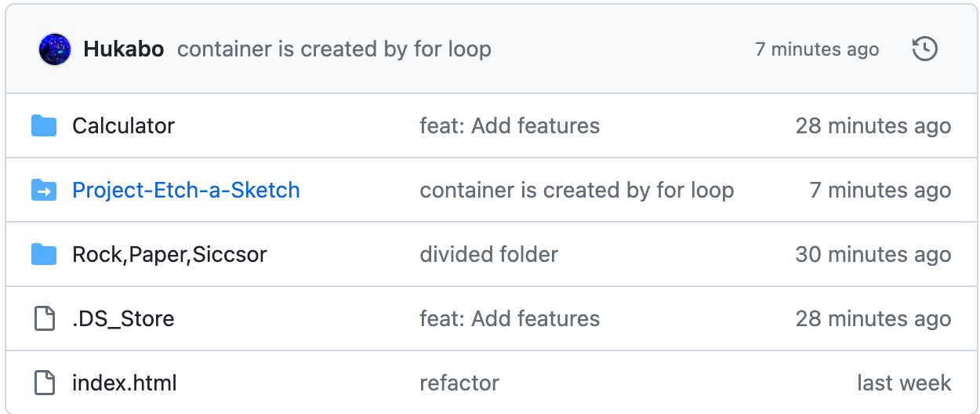The width and height of the screenshot is (980, 414).
Task: Click the index.html file icon
Action: click(x=44, y=383)
